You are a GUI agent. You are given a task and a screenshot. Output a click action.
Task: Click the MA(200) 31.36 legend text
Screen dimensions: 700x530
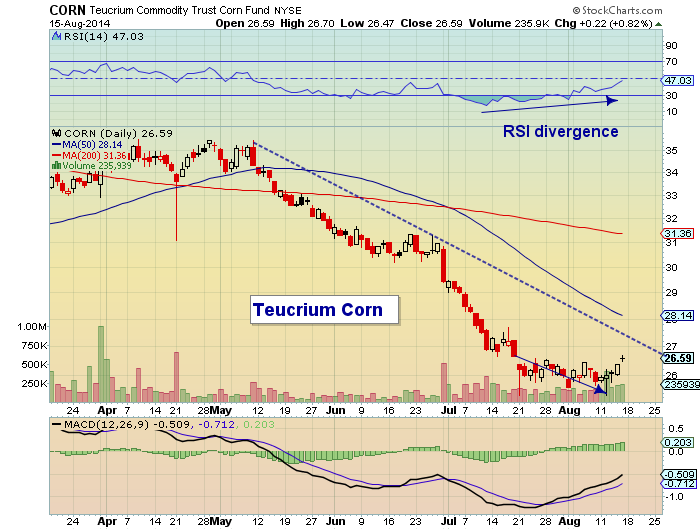tap(94, 155)
